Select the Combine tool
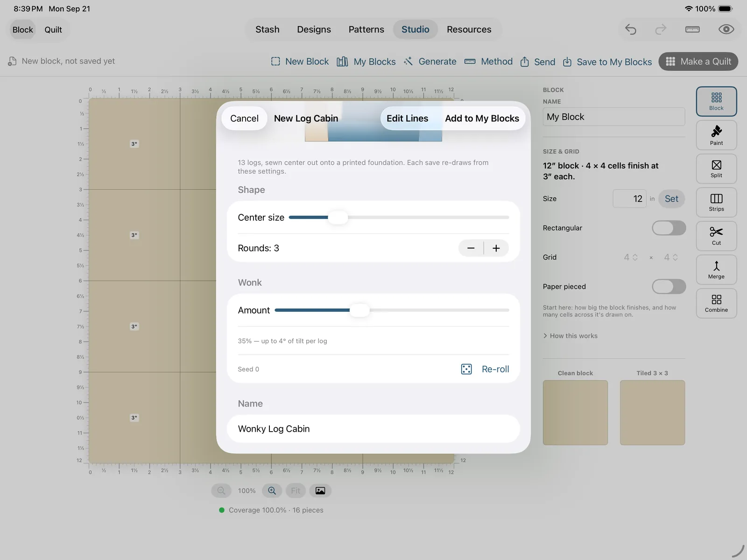This screenshot has height=560, width=747. point(716,303)
